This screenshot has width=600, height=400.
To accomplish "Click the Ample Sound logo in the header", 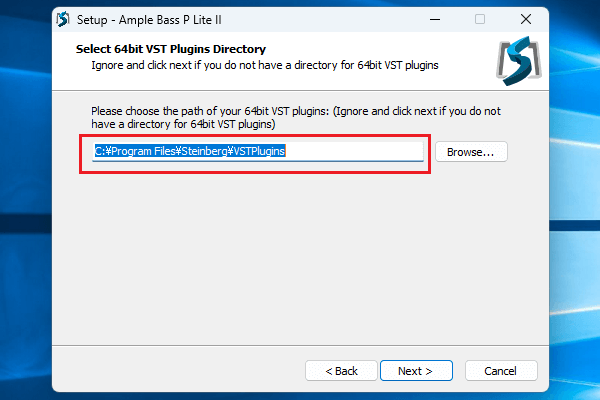I will [x=518, y=63].
